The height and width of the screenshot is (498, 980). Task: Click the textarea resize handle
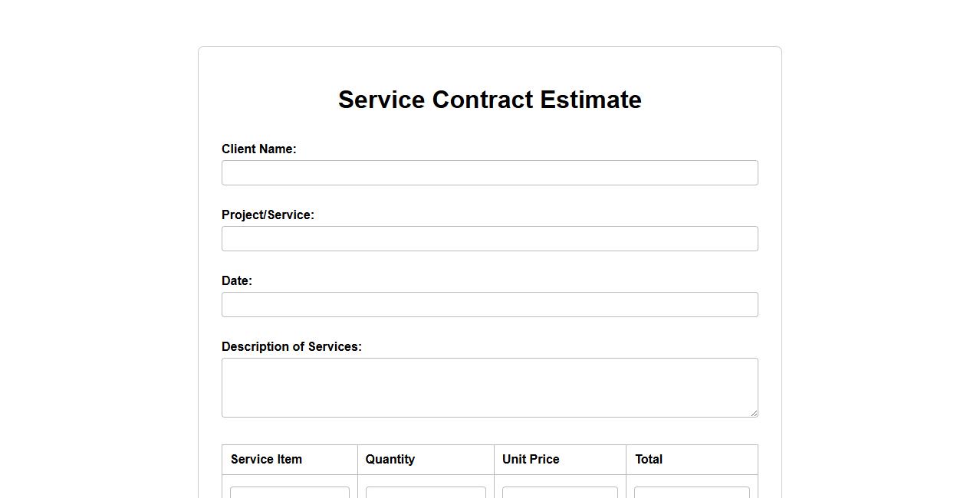(x=754, y=413)
